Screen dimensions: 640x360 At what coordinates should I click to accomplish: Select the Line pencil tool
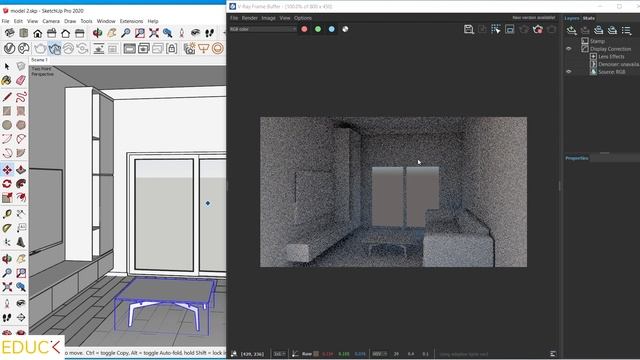tap(7, 97)
